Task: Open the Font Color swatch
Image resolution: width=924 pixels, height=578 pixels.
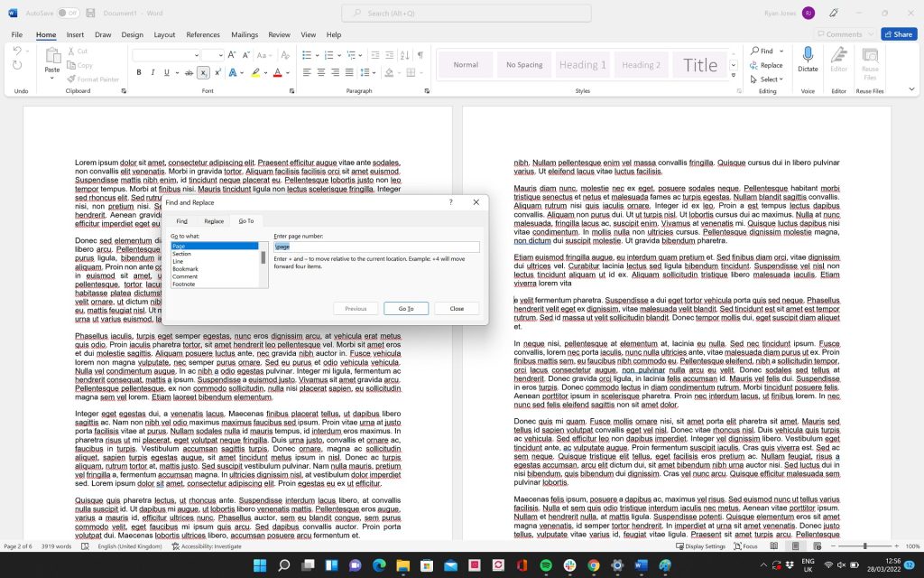Action: [276, 72]
